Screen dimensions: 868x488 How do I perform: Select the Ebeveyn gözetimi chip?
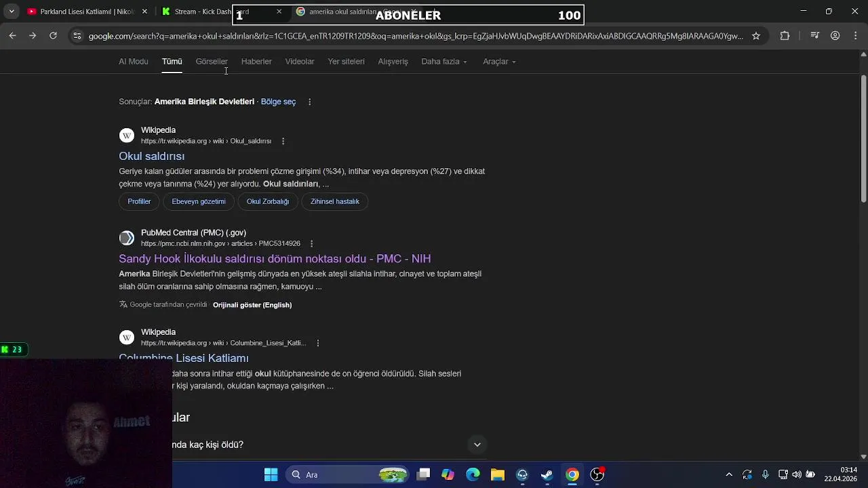199,201
